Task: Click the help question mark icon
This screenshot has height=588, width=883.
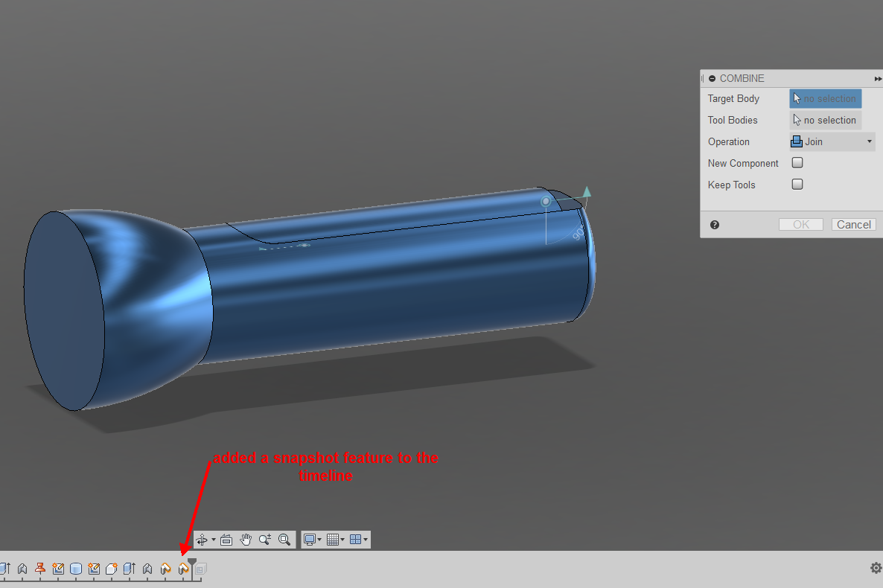Action: tap(715, 225)
